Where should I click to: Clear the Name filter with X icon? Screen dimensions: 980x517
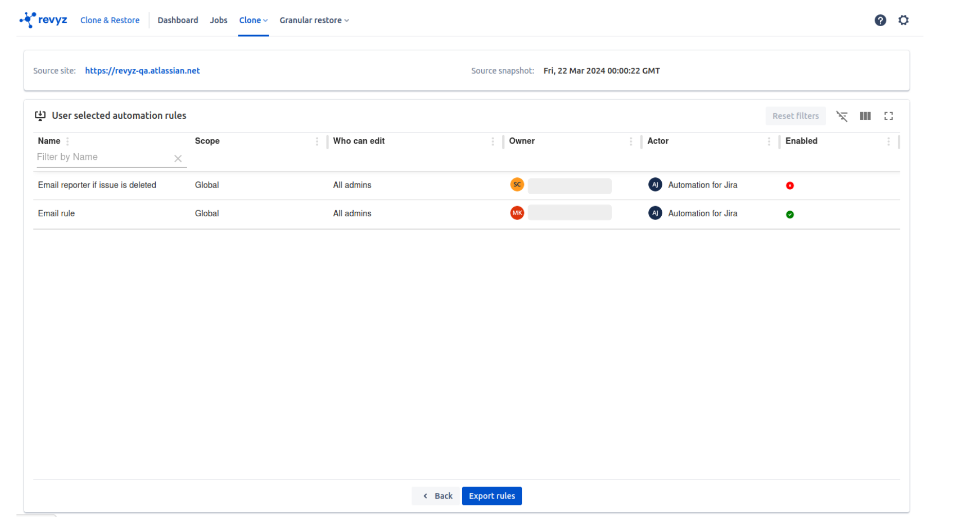[x=178, y=159]
